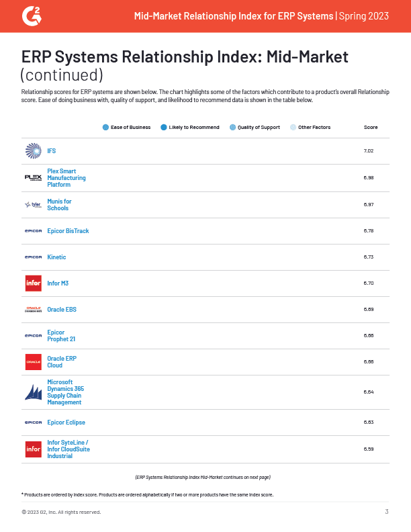
Task: Click the Score column header
Action: 370,127
